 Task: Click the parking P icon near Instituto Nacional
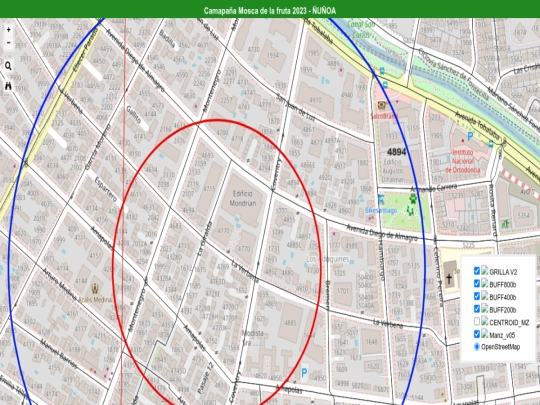pos(470,137)
